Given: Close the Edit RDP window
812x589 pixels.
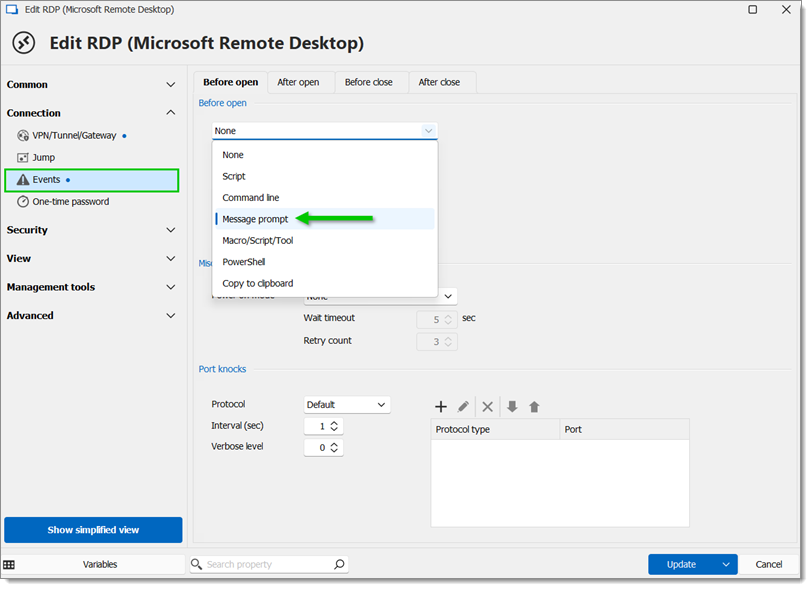Looking at the screenshot, I should (x=786, y=9).
